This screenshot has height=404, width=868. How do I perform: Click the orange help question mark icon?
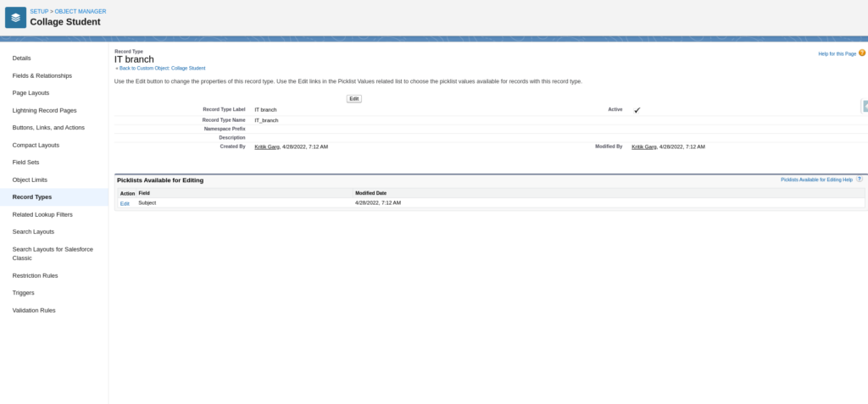point(861,53)
